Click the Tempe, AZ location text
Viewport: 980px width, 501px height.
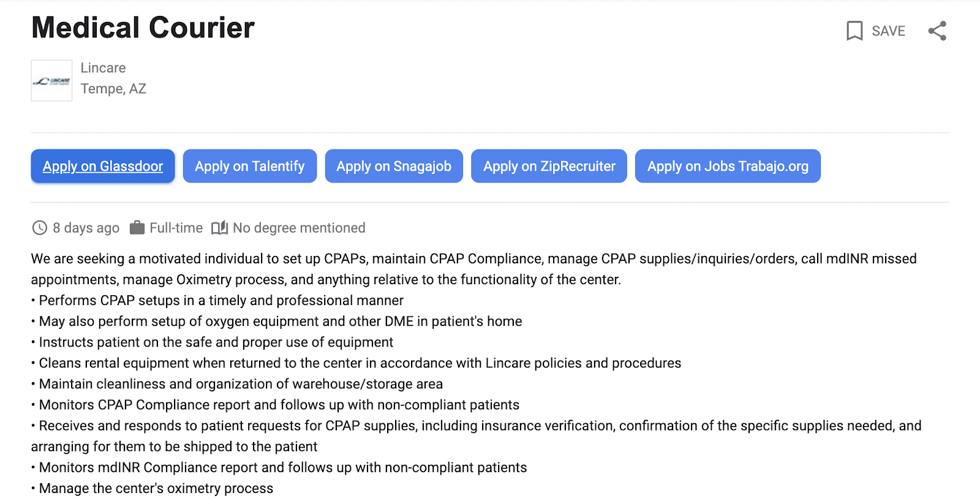[x=113, y=89]
